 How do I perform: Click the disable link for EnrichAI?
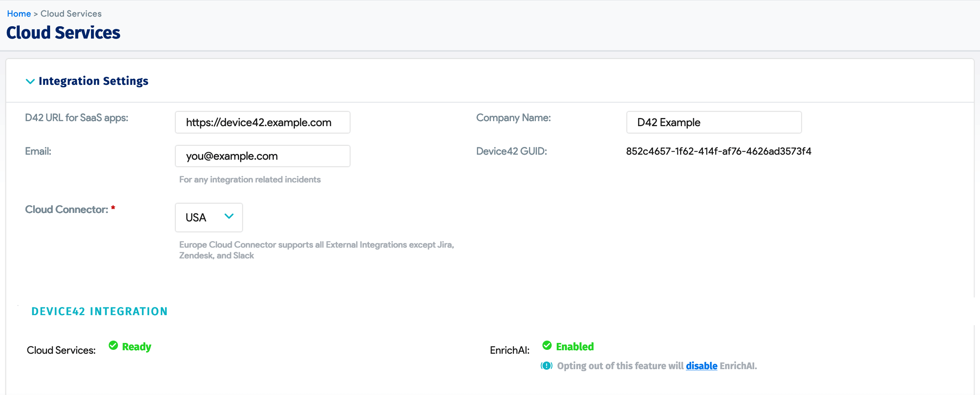(x=702, y=366)
